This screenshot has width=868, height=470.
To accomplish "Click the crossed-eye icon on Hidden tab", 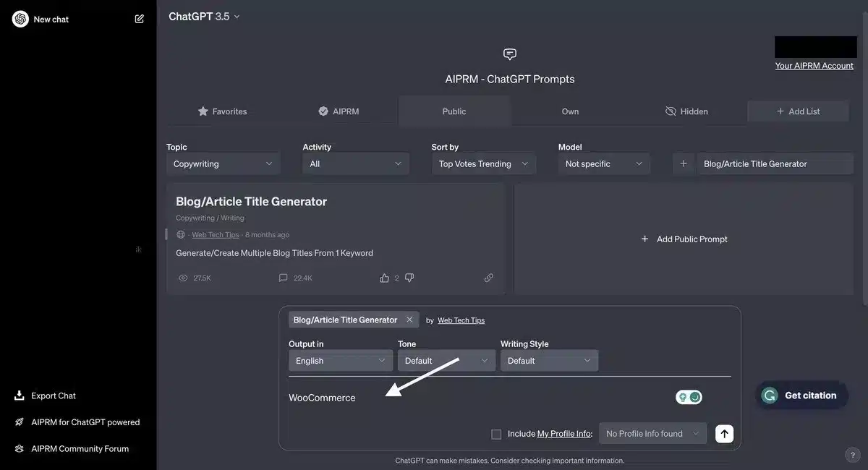I will click(671, 111).
